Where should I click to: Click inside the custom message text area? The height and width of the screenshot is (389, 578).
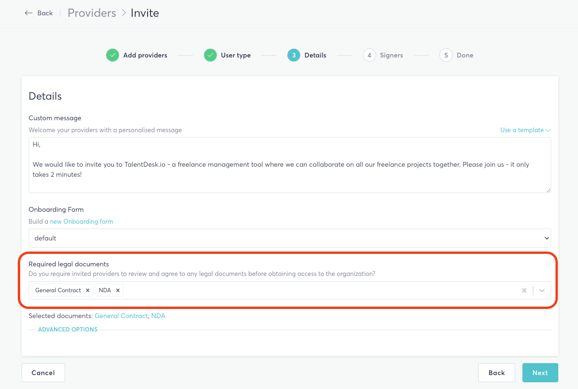tap(290, 165)
